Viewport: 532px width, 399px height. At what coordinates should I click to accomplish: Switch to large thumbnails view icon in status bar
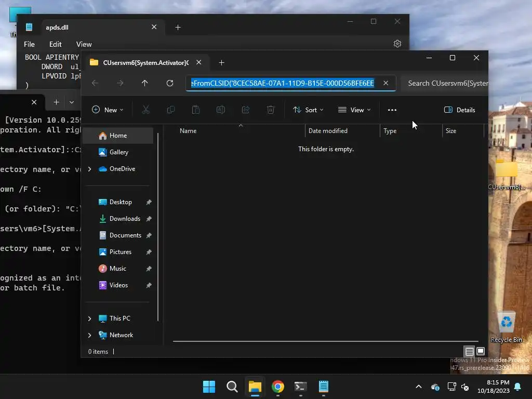(481, 351)
